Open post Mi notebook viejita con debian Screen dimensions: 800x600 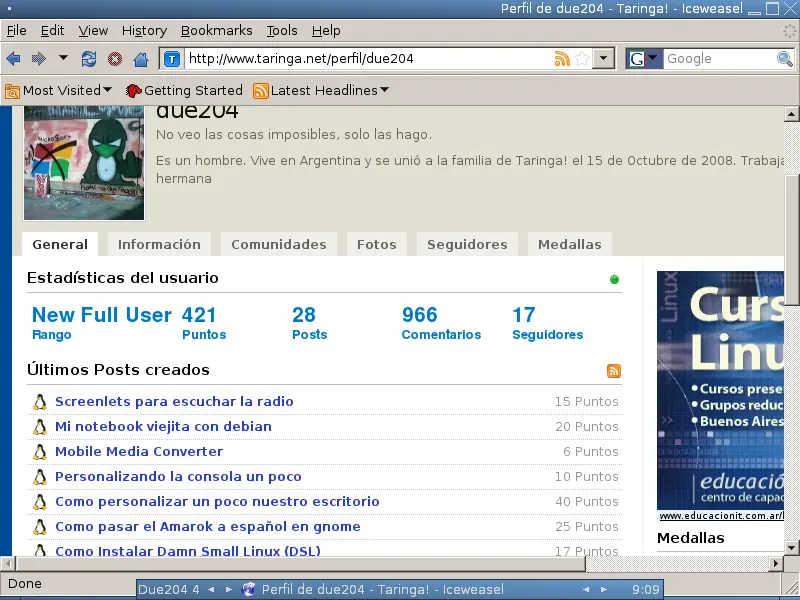[163, 427]
